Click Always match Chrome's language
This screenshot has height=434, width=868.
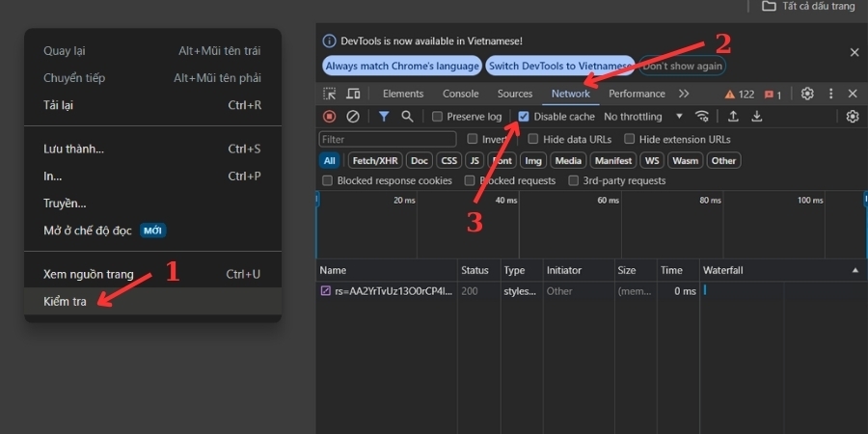(x=402, y=66)
